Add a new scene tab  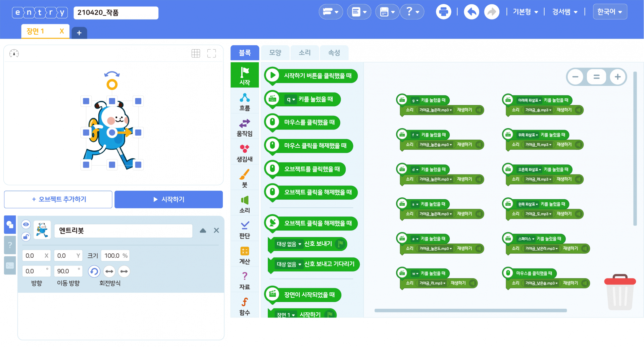tap(79, 33)
